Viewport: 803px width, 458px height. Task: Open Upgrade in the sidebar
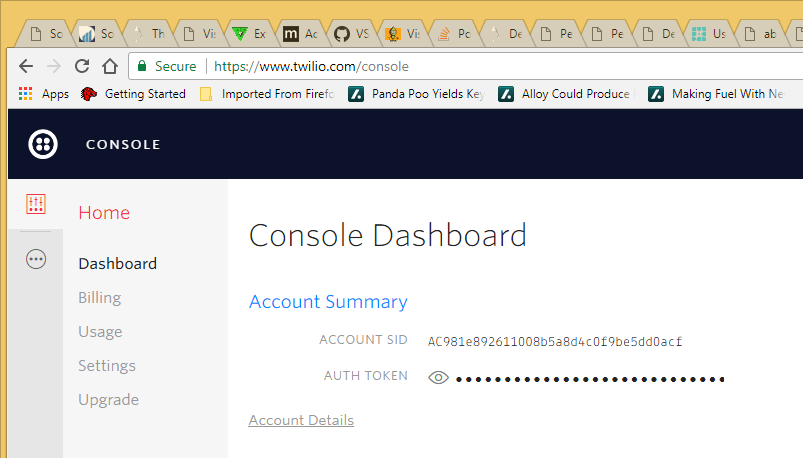109,400
